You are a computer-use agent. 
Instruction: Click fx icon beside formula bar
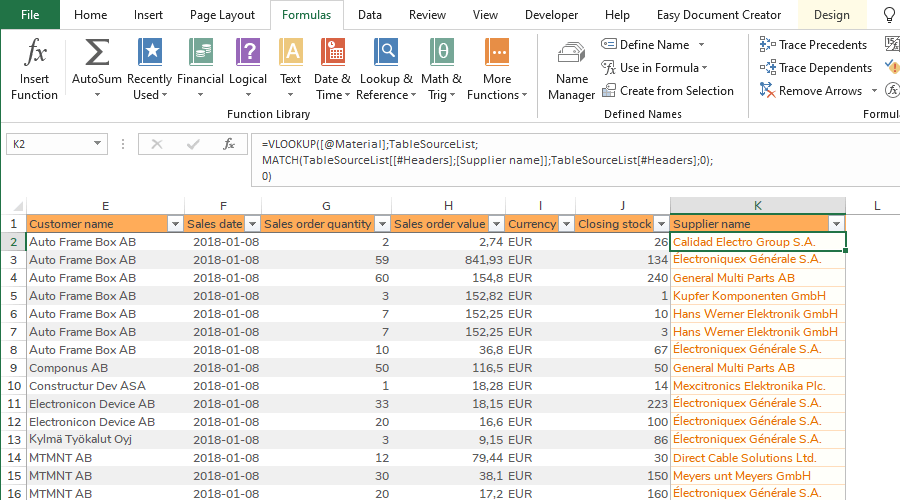[x=228, y=144]
